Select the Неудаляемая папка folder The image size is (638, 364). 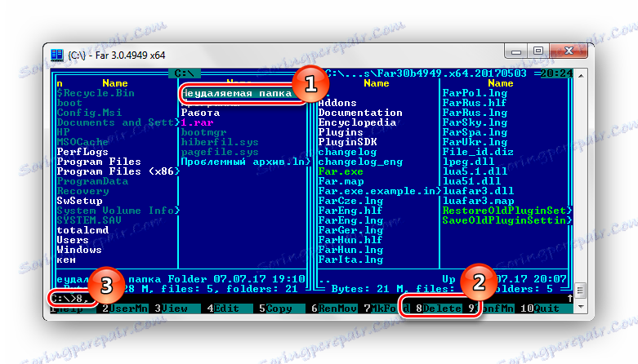click(x=236, y=93)
